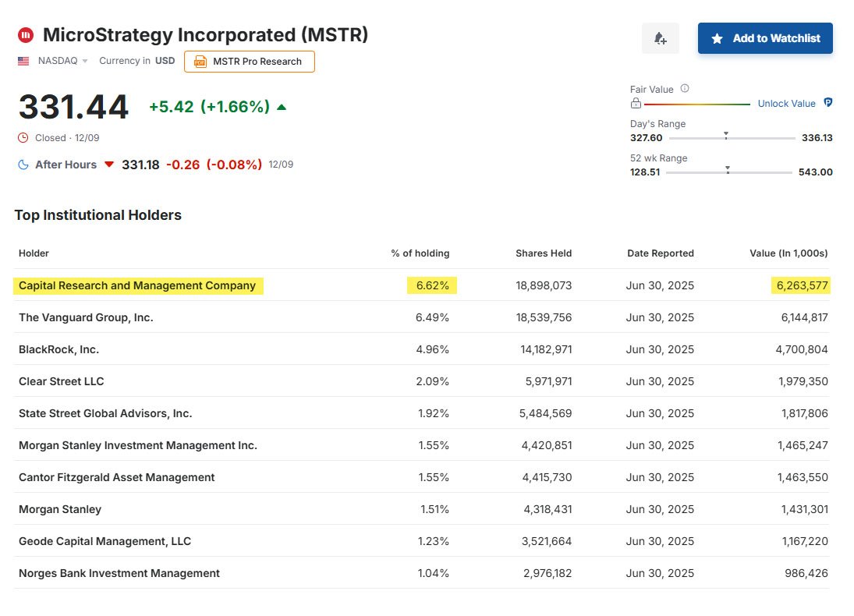Image resolution: width=854 pixels, height=616 pixels.
Task: Click the 1.51% holding of Morgan Stanley
Action: click(x=434, y=509)
